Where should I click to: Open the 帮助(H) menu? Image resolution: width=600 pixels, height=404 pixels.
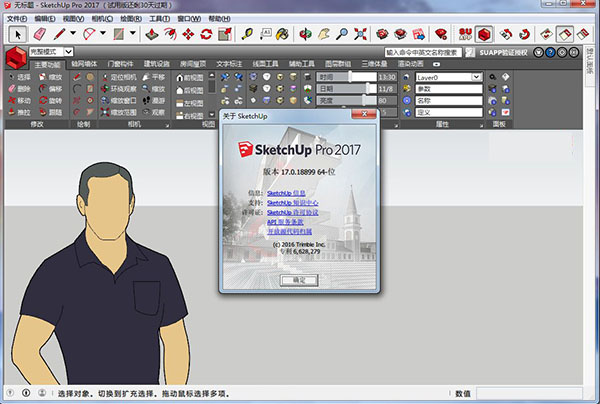click(219, 19)
